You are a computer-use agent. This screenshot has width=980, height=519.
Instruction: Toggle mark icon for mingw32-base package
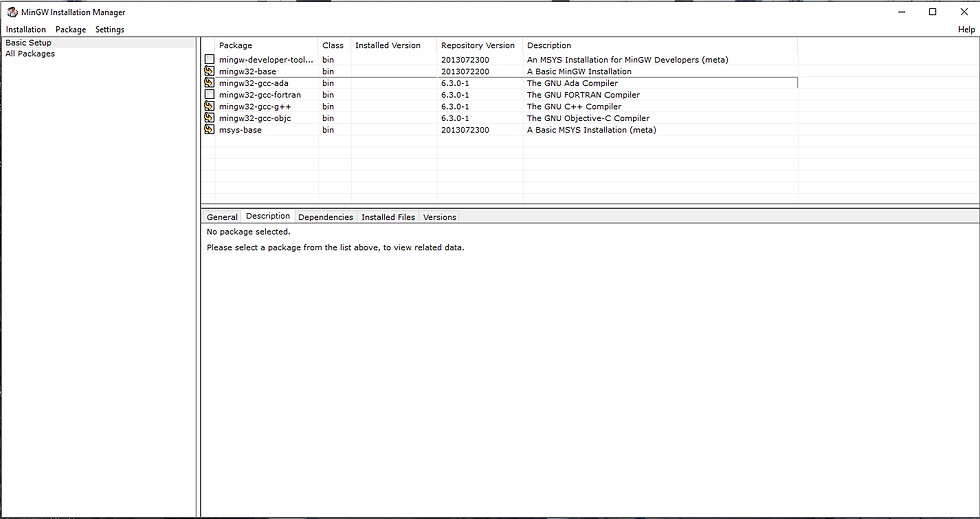click(x=209, y=71)
